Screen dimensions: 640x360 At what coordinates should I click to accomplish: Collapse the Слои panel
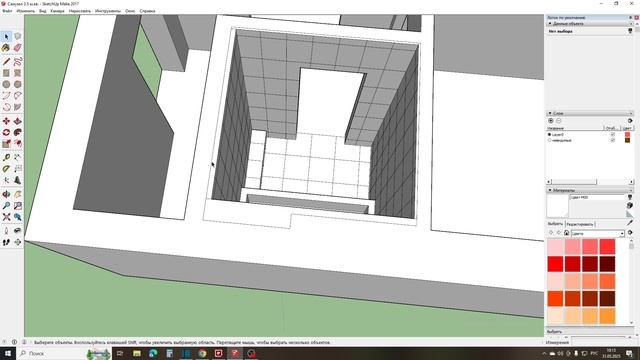tap(550, 113)
